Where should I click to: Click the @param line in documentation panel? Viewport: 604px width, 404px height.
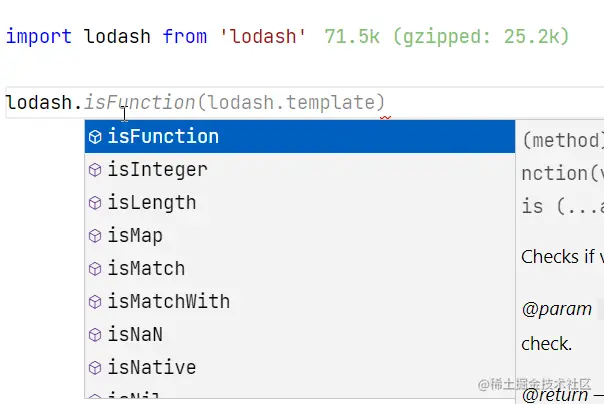tap(557, 309)
